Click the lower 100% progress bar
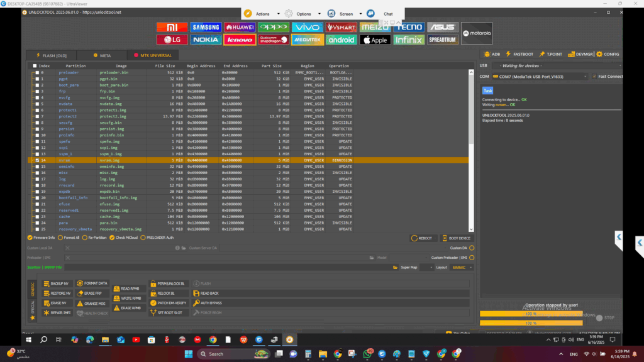644x362 pixels. point(531,324)
